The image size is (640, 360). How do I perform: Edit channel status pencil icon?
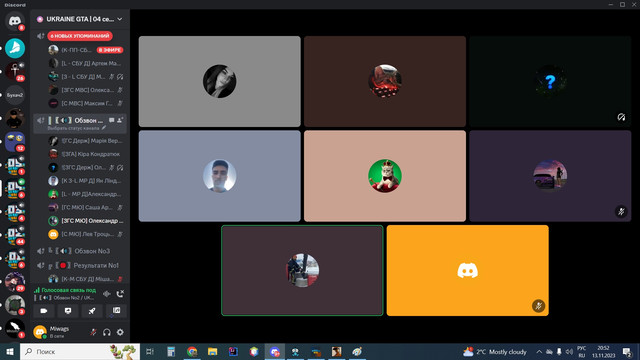pos(104,128)
